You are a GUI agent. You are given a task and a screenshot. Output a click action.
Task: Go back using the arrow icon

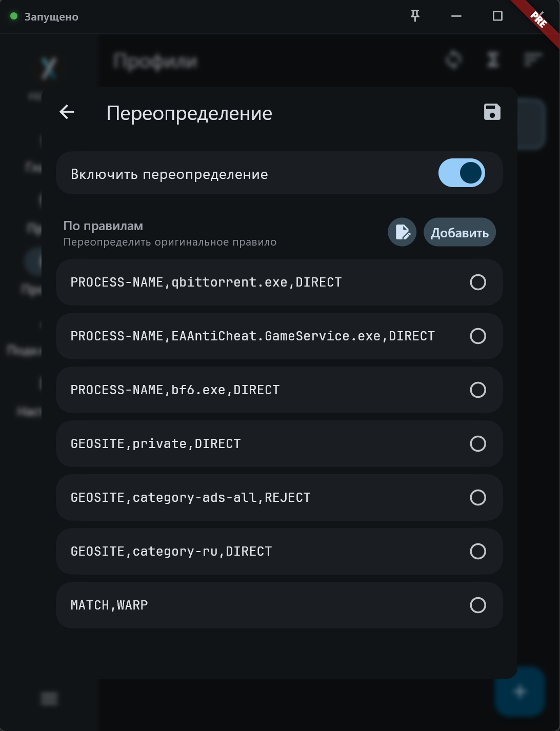[67, 112]
